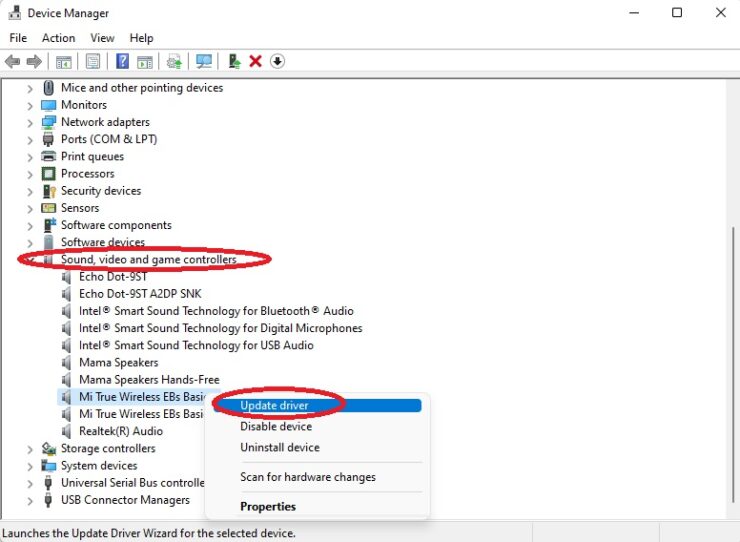
Task: Expand the Print queues node
Action: pyautogui.click(x=30, y=157)
